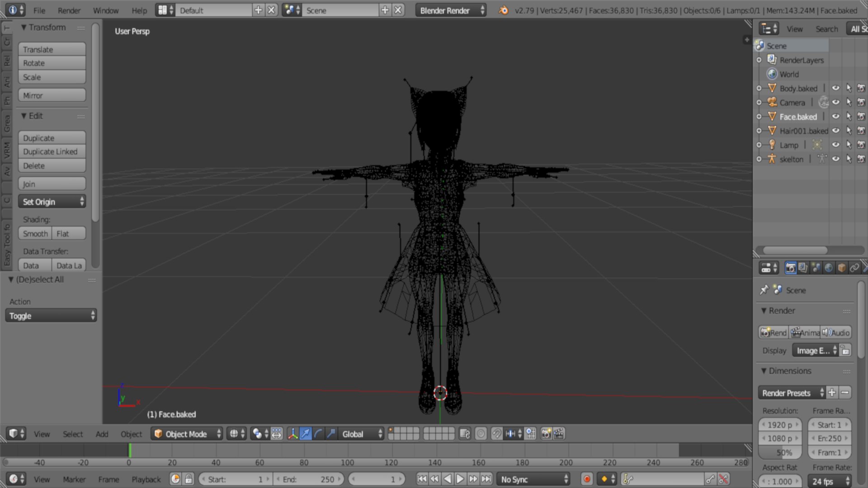Hide Face.baked with its eye icon
868x488 pixels.
pyautogui.click(x=835, y=116)
